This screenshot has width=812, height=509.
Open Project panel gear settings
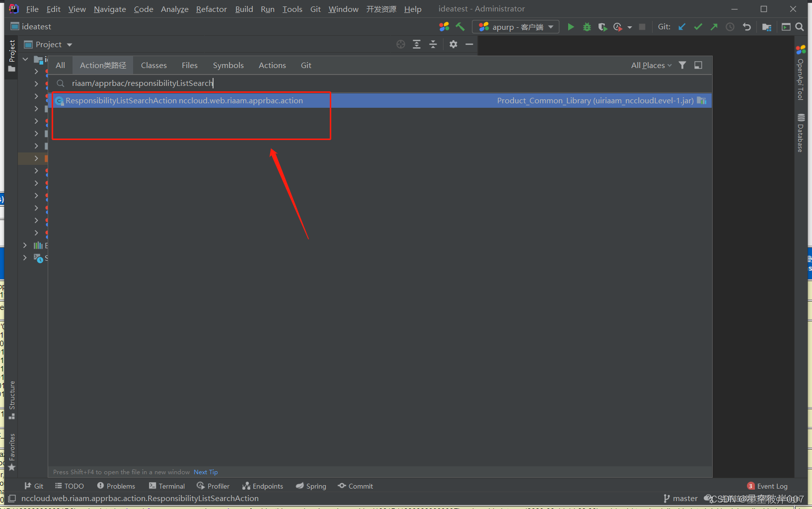pyautogui.click(x=453, y=44)
